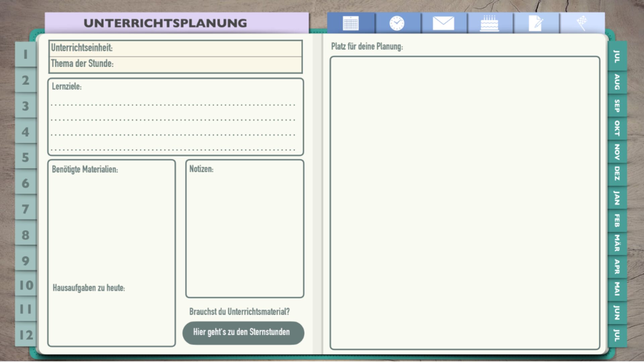The image size is (644, 362).
Task: Select numbered side tab 5
Action: coord(25,157)
